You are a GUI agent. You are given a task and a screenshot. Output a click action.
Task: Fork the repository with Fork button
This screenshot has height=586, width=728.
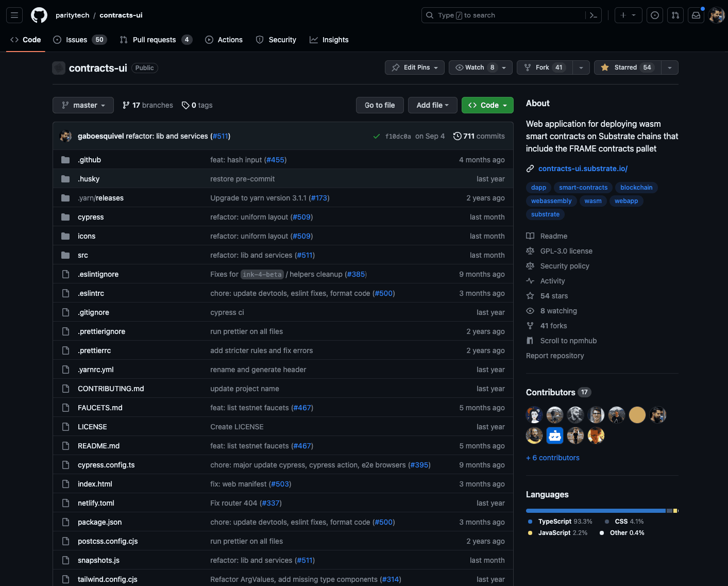pyautogui.click(x=545, y=68)
